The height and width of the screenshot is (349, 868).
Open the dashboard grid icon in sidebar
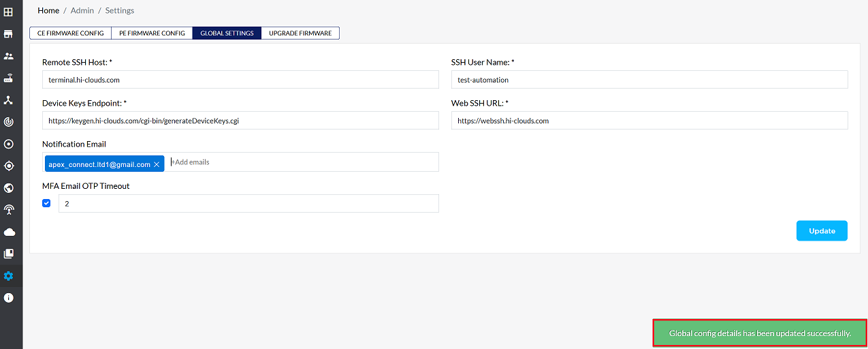[x=9, y=12]
